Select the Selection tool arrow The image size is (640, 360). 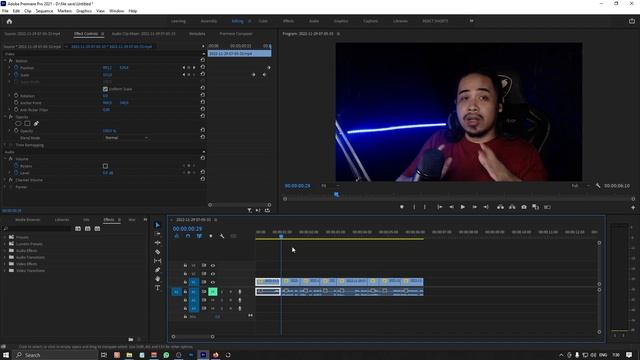click(x=158, y=225)
